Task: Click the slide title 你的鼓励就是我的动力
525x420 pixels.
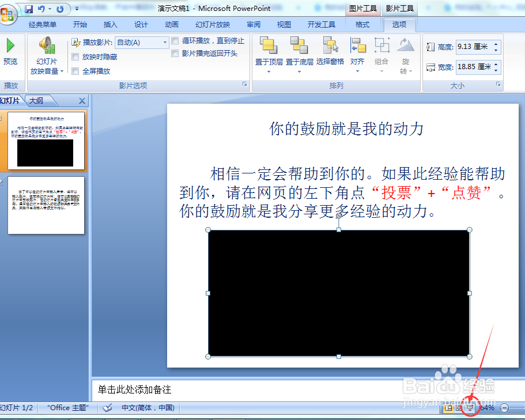Action: point(346,128)
